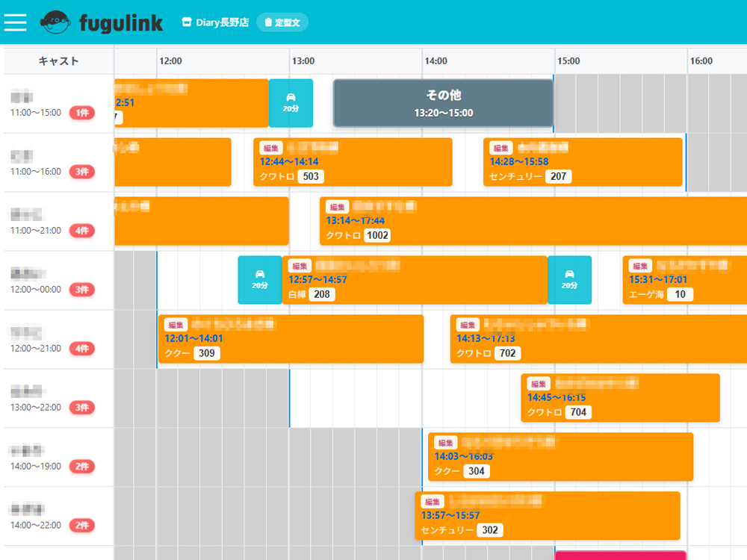
Task: Select the pink block at the bottom
Action: [620, 556]
